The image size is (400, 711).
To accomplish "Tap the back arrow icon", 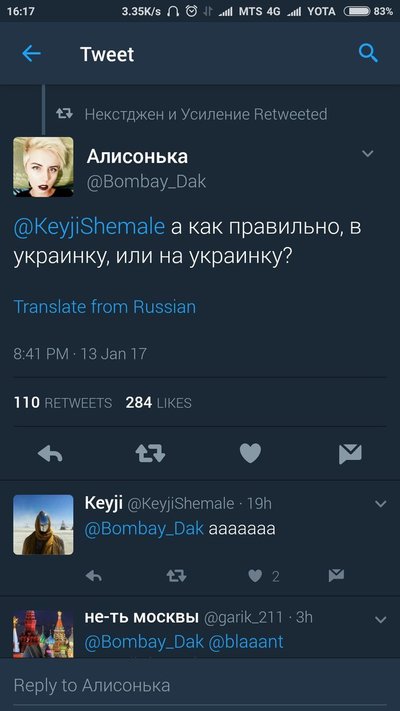I will coord(31,54).
